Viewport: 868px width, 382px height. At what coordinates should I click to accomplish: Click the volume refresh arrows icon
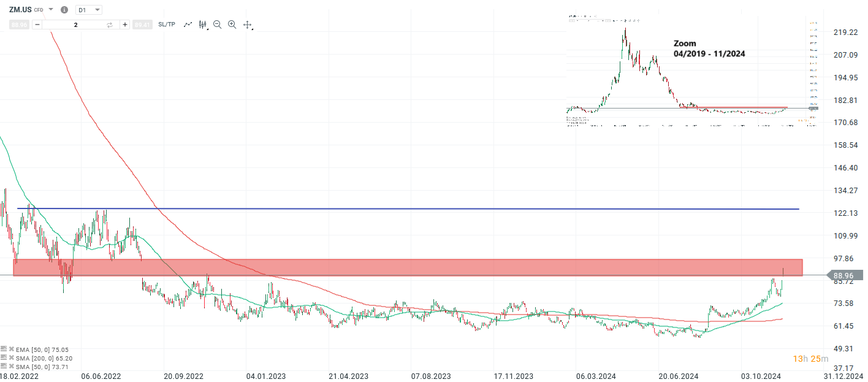click(x=109, y=24)
